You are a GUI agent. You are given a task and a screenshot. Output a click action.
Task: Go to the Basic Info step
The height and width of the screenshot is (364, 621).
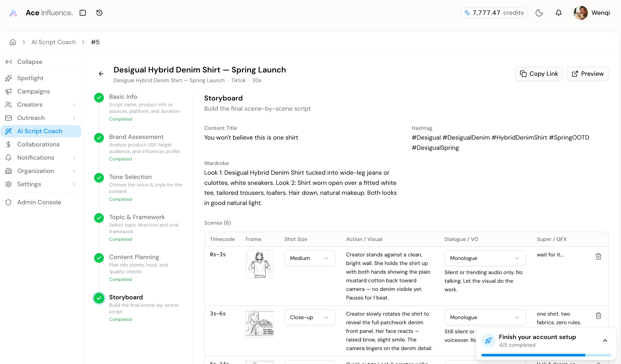tap(123, 97)
